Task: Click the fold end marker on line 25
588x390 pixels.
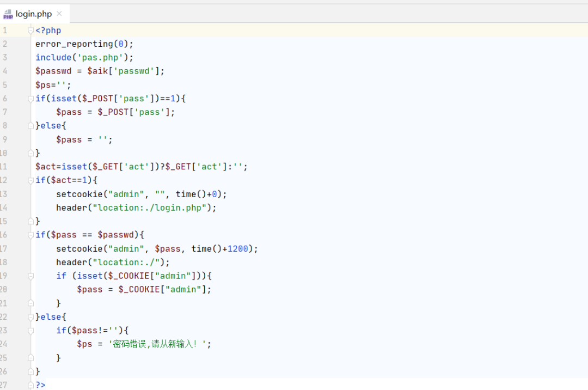Action: tap(30, 358)
